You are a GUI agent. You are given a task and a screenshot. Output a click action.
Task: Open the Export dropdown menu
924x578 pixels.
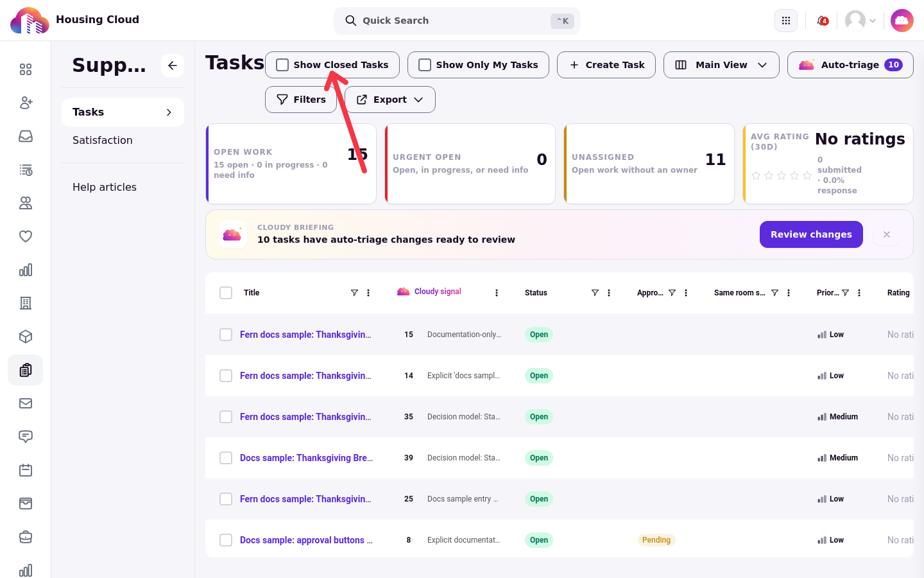pos(390,100)
